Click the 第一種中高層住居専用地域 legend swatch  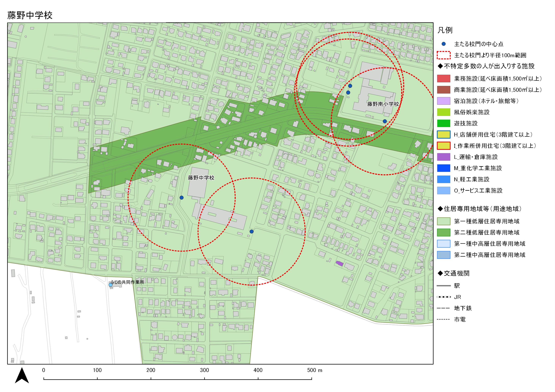(444, 244)
